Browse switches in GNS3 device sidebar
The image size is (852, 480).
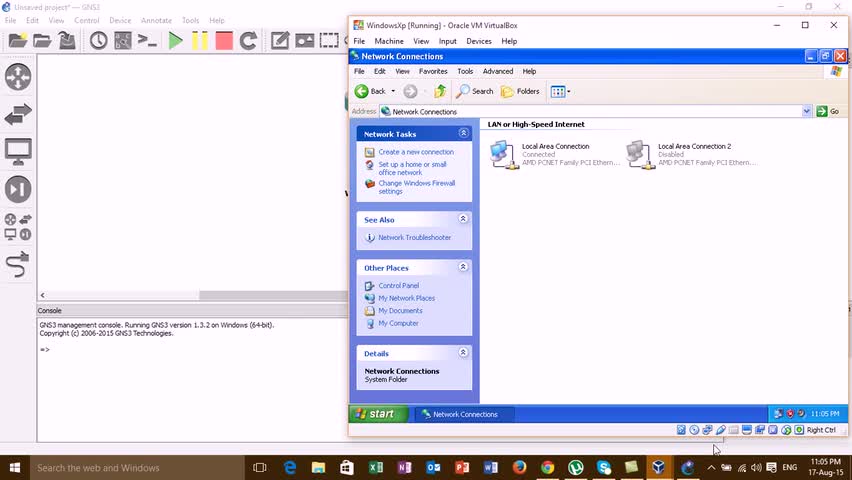pos(18,114)
